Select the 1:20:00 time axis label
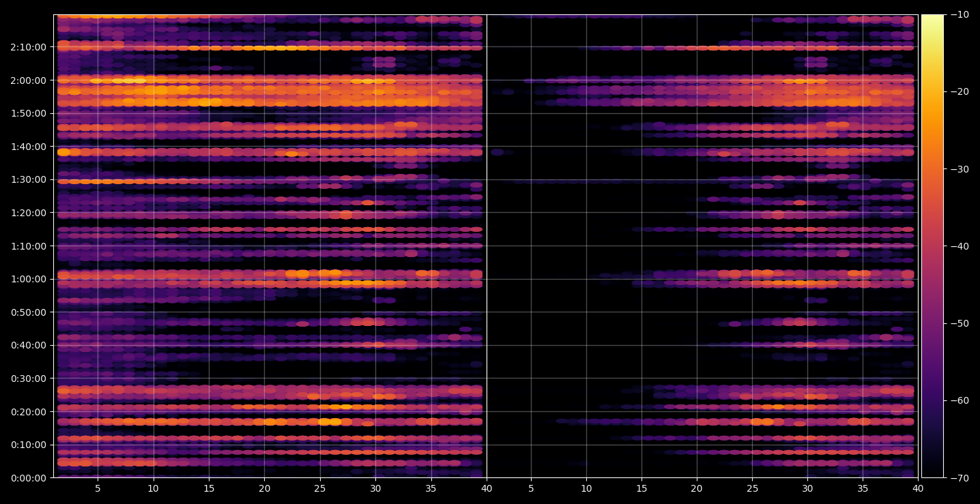This screenshot has width=980, height=504. 29,213
